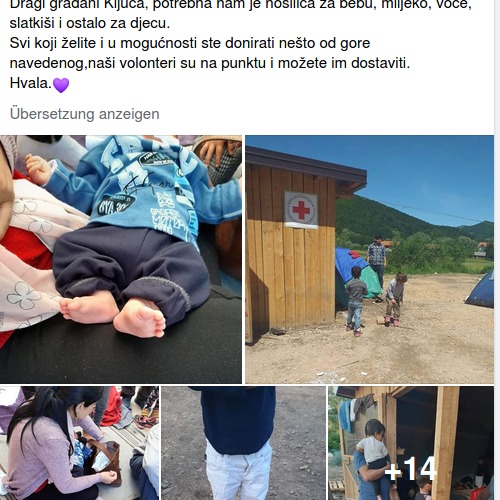Image resolution: width=500 pixels, height=500 pixels.
Task: Open the man carrying child photo
Action: click(411, 443)
